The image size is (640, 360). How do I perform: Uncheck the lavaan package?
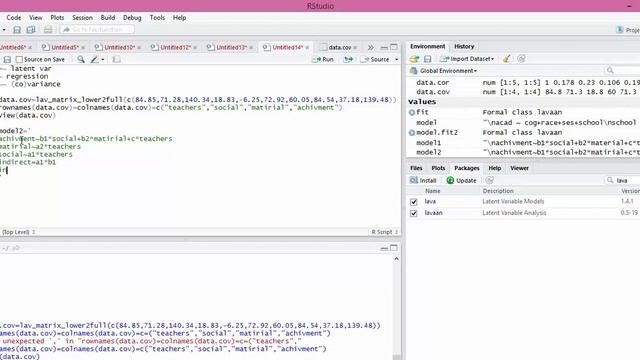[x=413, y=213]
